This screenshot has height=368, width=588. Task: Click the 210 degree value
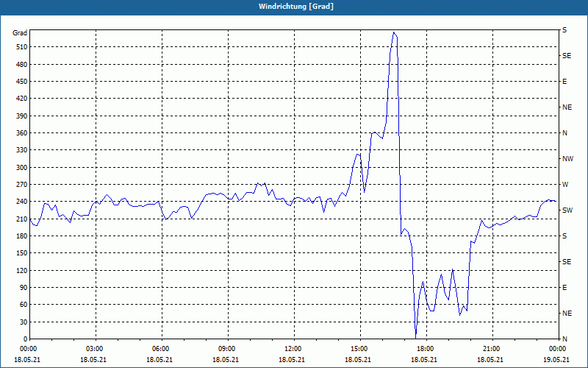coord(21,219)
